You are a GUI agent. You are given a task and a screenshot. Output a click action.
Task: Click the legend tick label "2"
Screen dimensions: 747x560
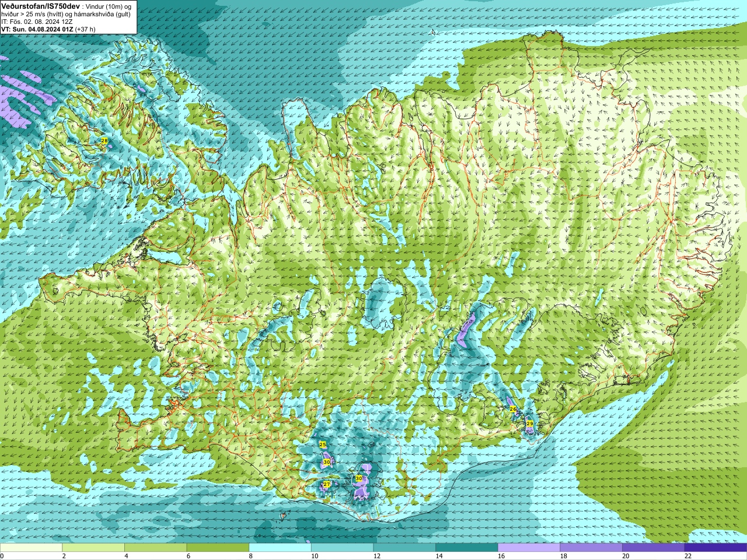click(x=64, y=556)
